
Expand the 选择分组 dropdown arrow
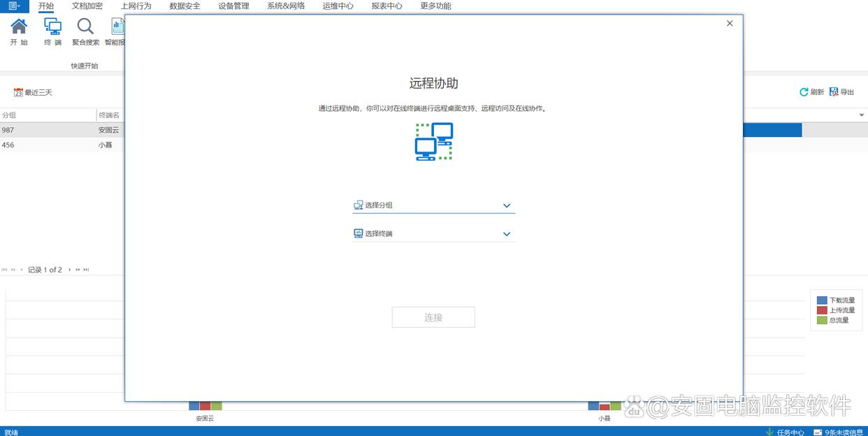[x=507, y=205]
